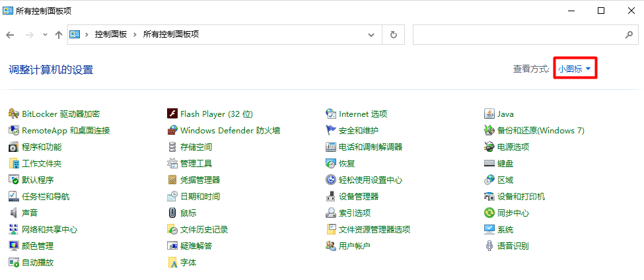This screenshot has height=280, width=644.
Task: Click the 文件历史记录 icon
Action: 172,229
